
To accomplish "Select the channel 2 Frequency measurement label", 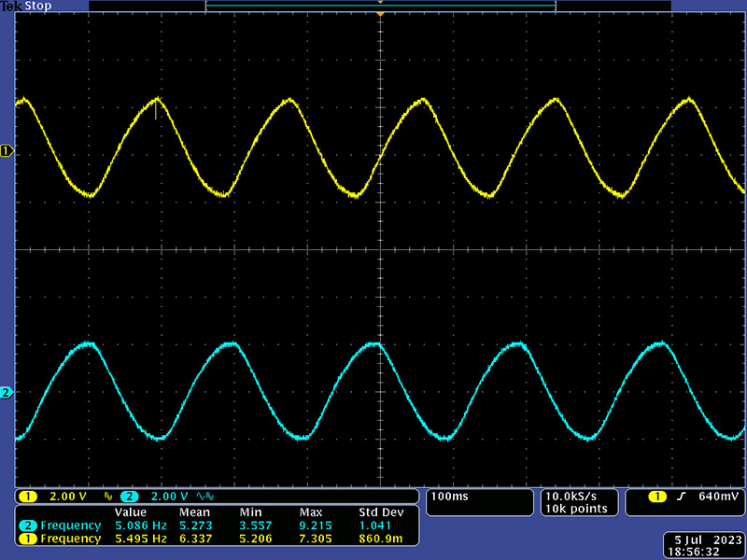I will tap(71, 525).
